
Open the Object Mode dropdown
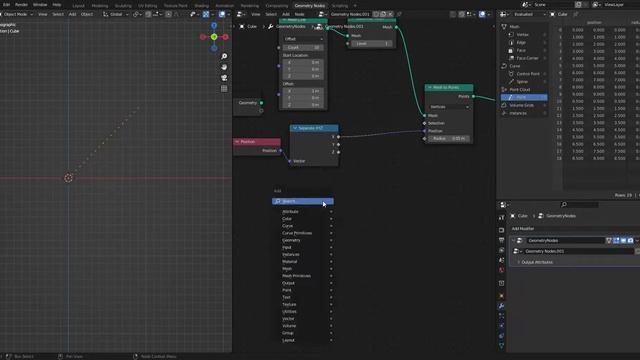point(16,14)
